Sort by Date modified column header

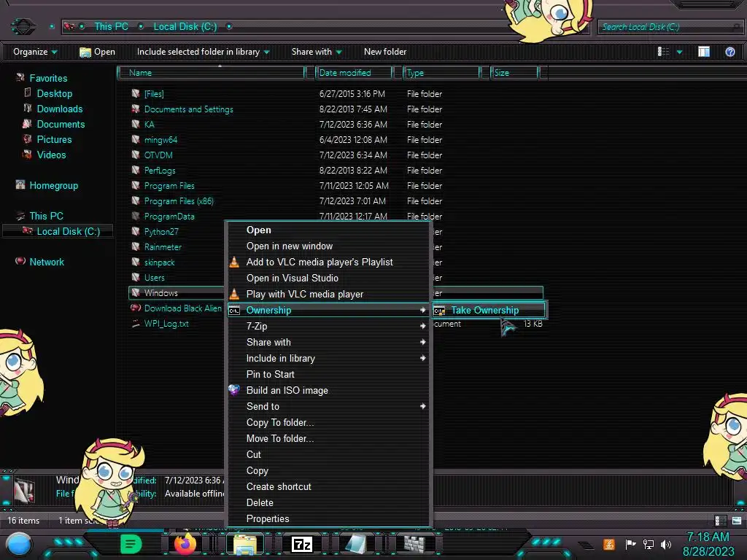pyautogui.click(x=354, y=73)
